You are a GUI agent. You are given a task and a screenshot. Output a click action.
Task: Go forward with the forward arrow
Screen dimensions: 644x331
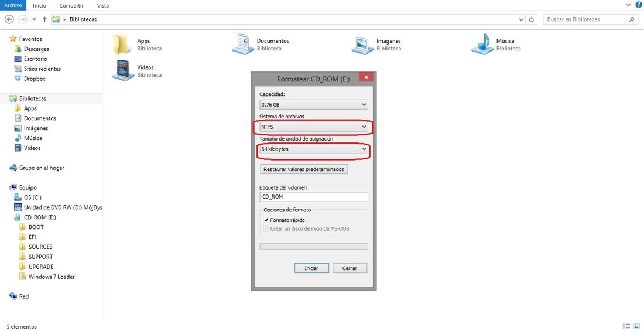pyautogui.click(x=23, y=19)
